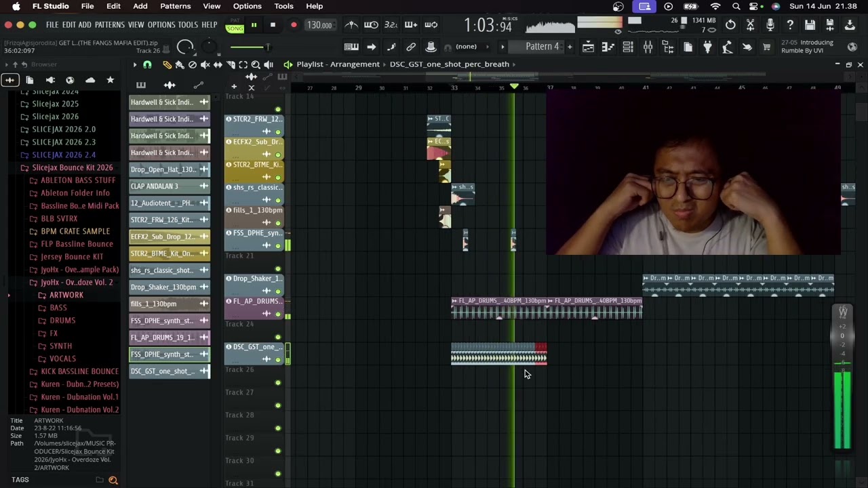Toggle the magnet snap icon in playlist
868x488 pixels.
click(x=147, y=64)
